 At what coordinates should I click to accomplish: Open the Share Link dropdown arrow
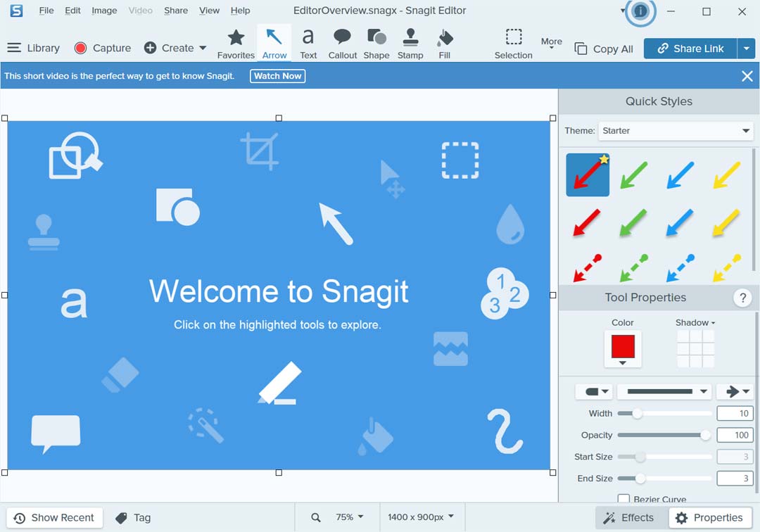click(747, 49)
